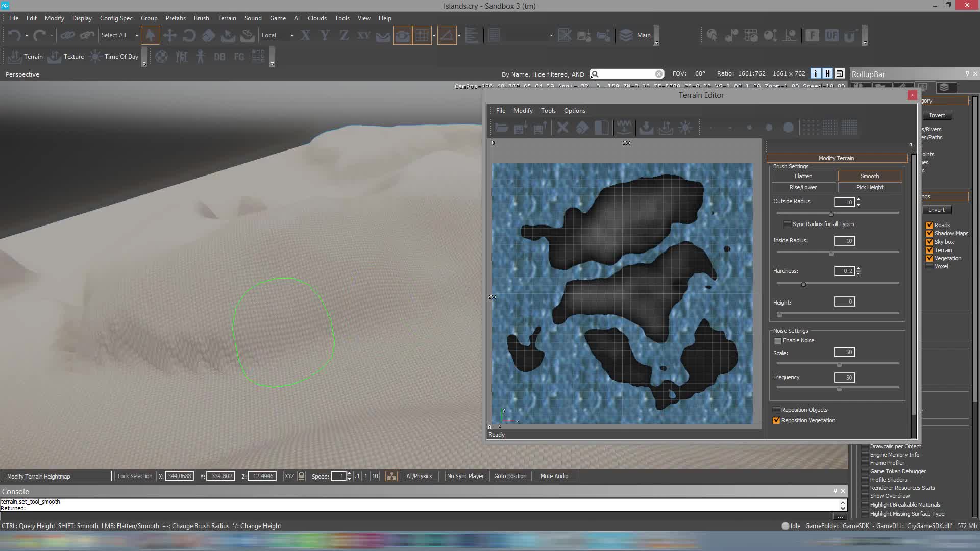Viewport: 980px width, 551px height.
Task: Uncheck Shadow Maps in the render settings list
Action: tap(930, 233)
